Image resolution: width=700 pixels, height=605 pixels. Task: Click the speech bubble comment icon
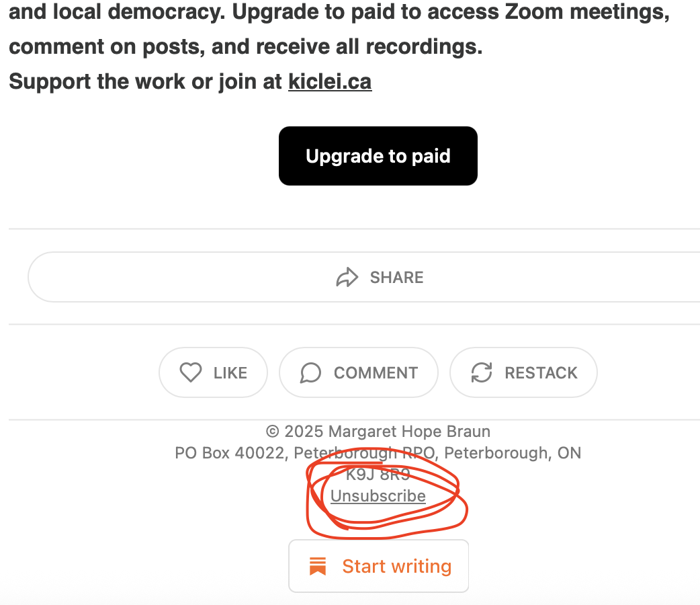click(x=311, y=372)
